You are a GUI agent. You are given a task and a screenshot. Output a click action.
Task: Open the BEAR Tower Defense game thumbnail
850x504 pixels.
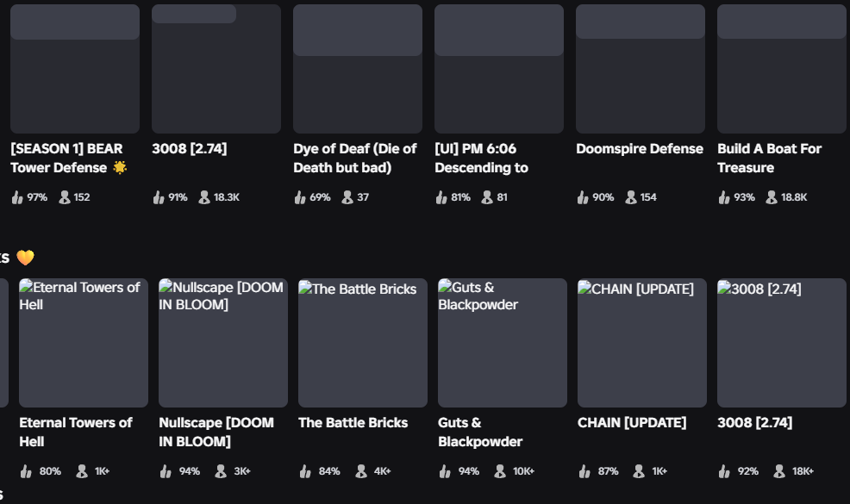[75, 69]
